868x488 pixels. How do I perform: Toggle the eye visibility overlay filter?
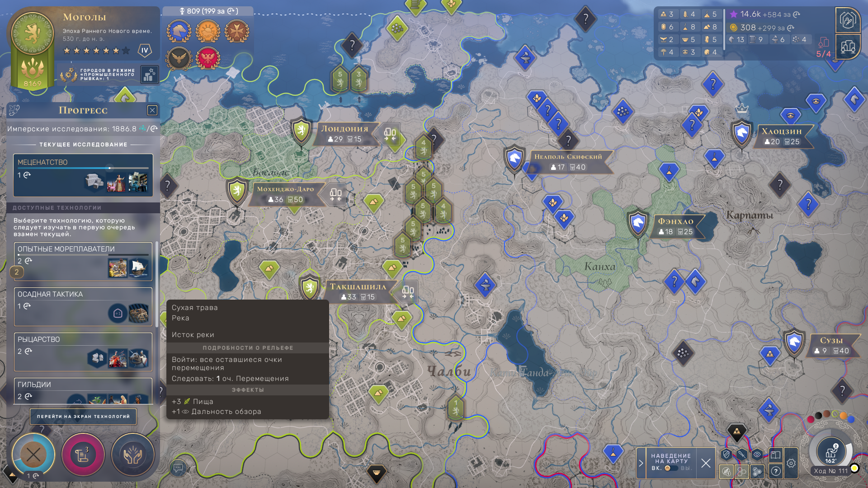pos(757,455)
